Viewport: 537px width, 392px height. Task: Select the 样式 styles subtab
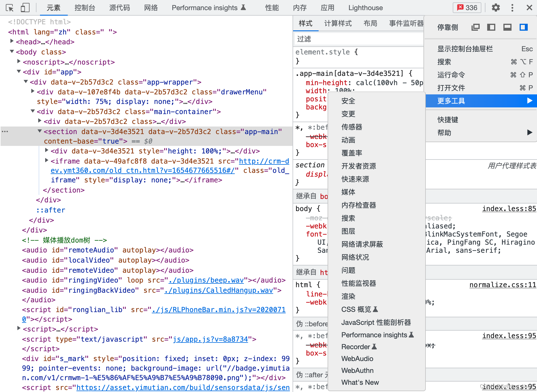pos(306,23)
